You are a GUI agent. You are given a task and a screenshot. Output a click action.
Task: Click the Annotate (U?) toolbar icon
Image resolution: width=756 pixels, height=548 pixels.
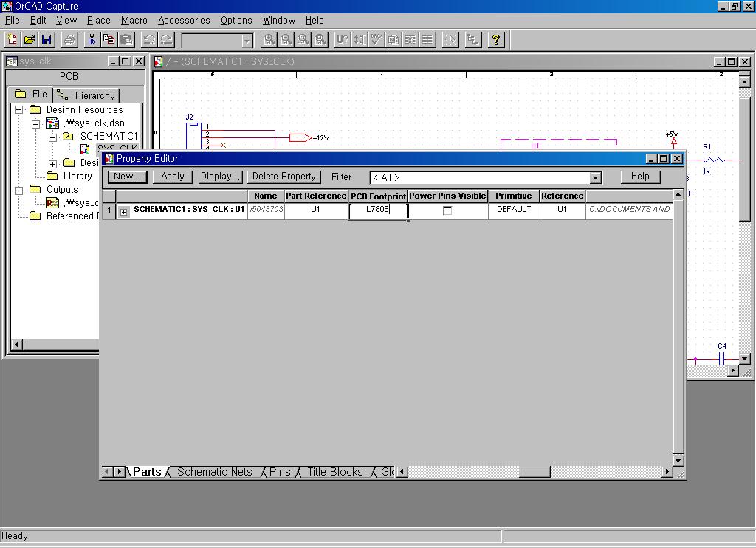point(343,40)
